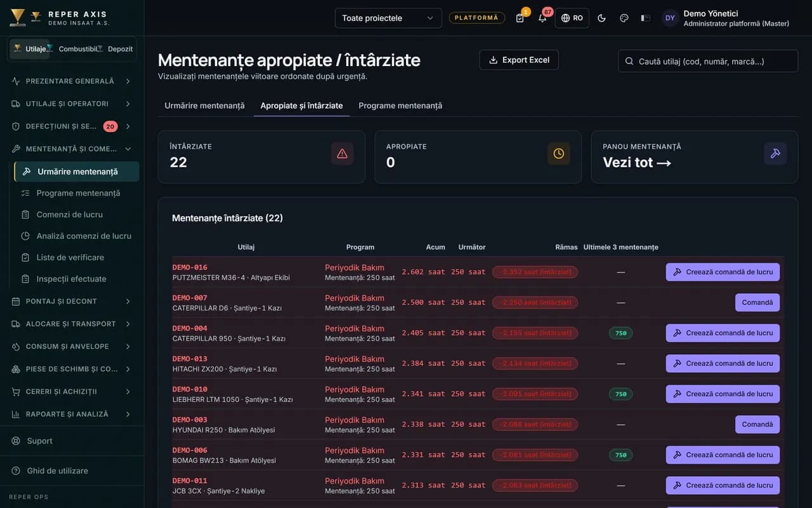This screenshot has width=812, height=508.
Task: Click the 750 badge in DEMO-004 row
Action: [x=621, y=333]
